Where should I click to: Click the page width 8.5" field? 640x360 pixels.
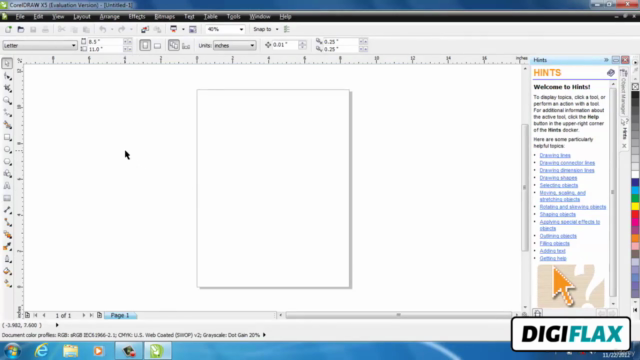tap(105, 42)
